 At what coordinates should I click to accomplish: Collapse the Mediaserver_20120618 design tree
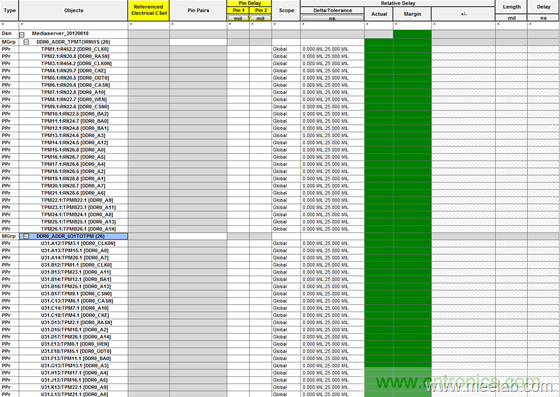tap(22, 35)
